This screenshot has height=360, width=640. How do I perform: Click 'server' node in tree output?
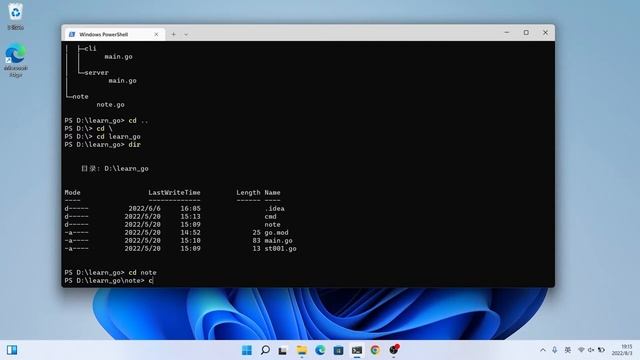(x=96, y=73)
